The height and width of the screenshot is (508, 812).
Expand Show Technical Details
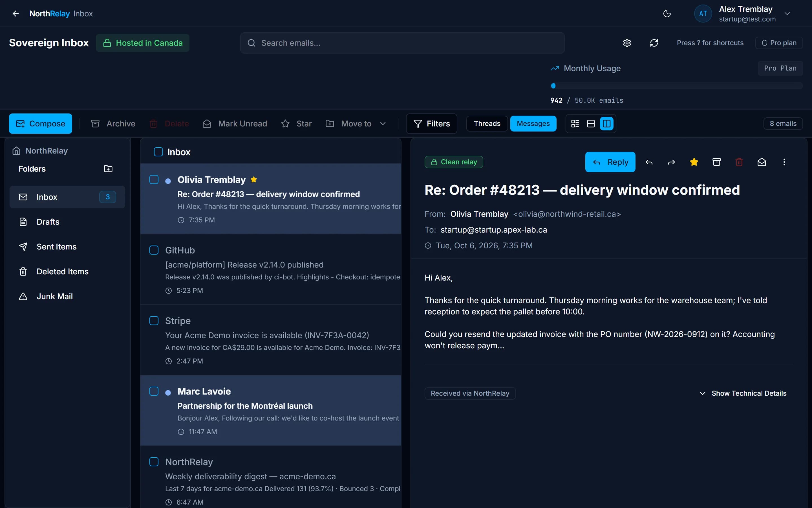click(x=743, y=393)
